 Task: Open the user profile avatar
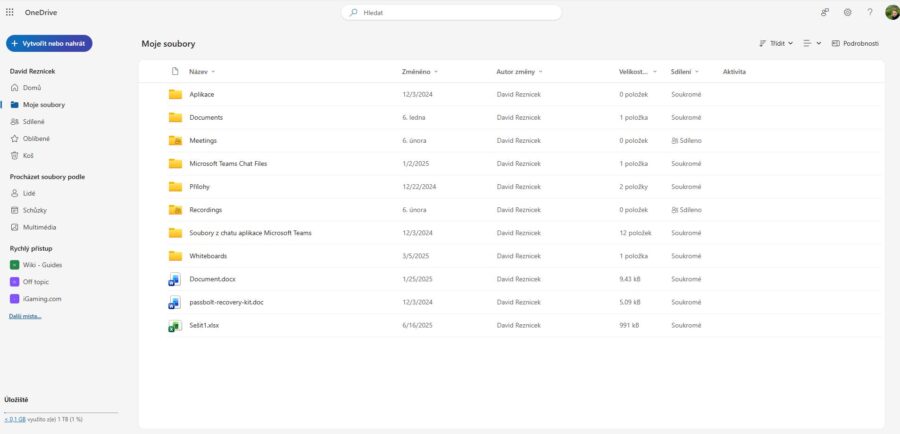click(892, 12)
